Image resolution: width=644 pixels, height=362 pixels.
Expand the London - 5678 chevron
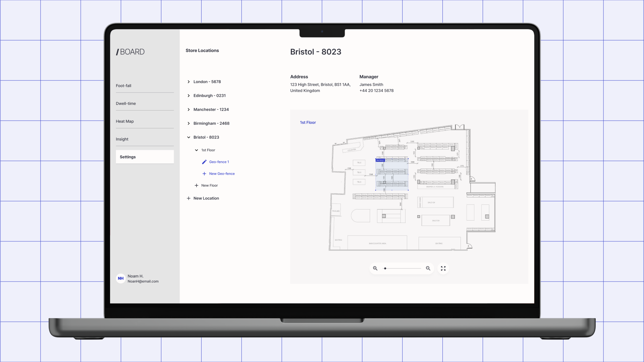[x=189, y=82]
